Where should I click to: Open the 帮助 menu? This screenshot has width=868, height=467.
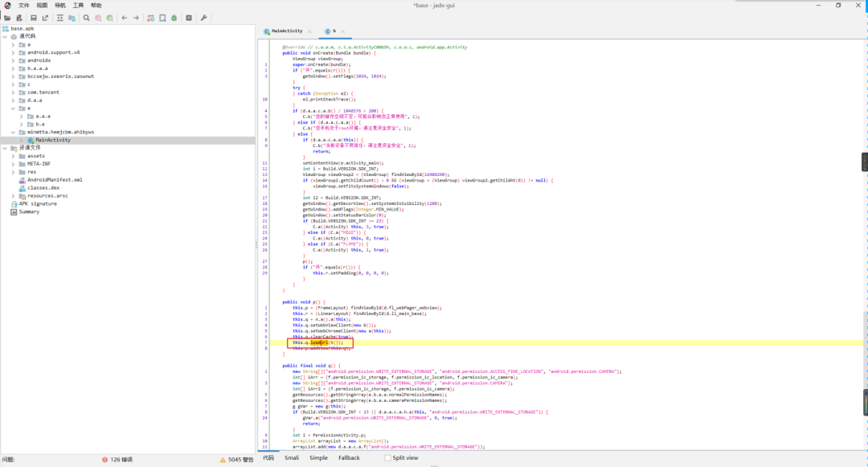point(96,6)
